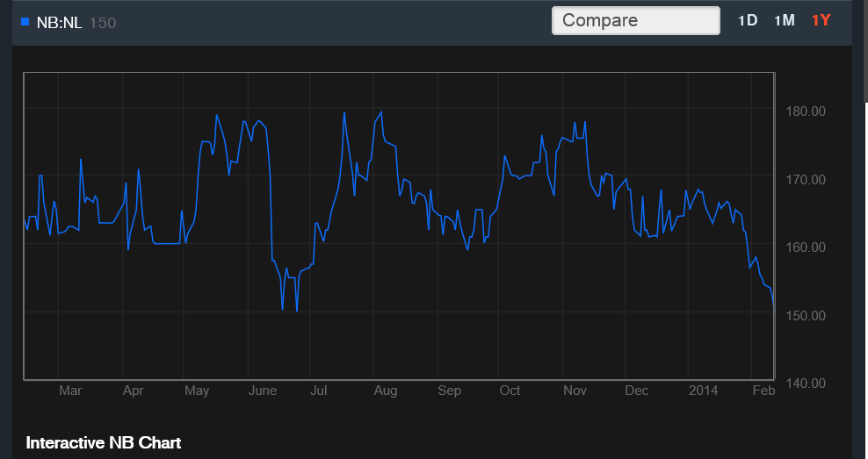The height and width of the screenshot is (459, 868).
Task: Click the June label on date axis
Action: pyautogui.click(x=263, y=391)
